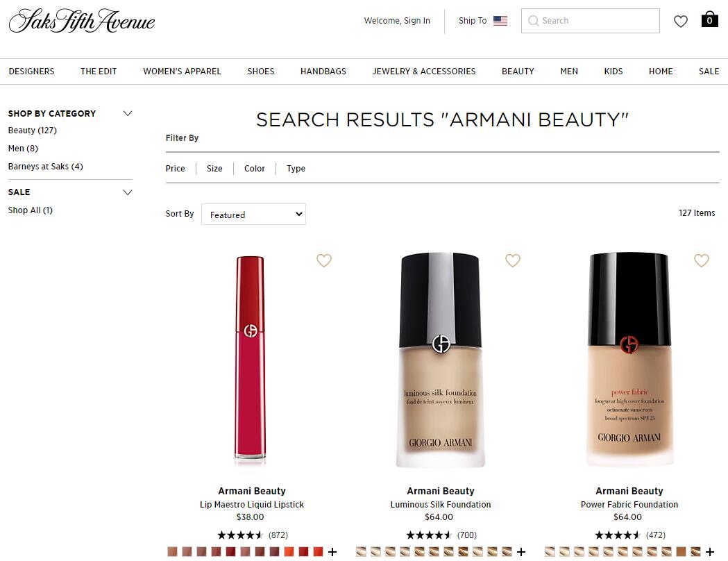Favorite the Power Fabric Foundation
728x561 pixels.
click(x=702, y=260)
